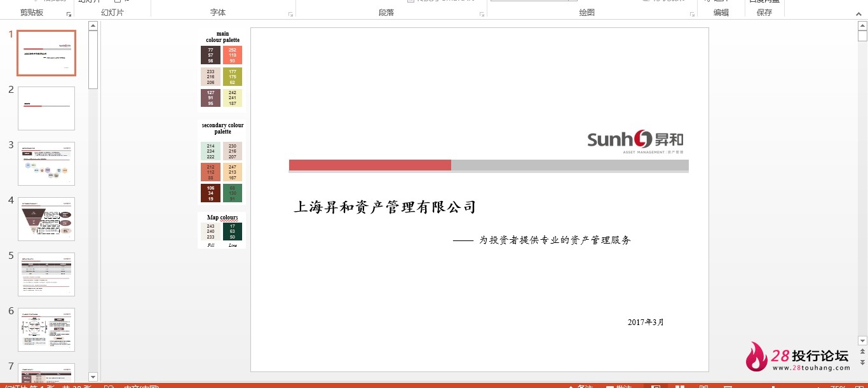The width and height of the screenshot is (868, 388).
Task: Select the 247 213 167 peach swatch
Action: 233,172
